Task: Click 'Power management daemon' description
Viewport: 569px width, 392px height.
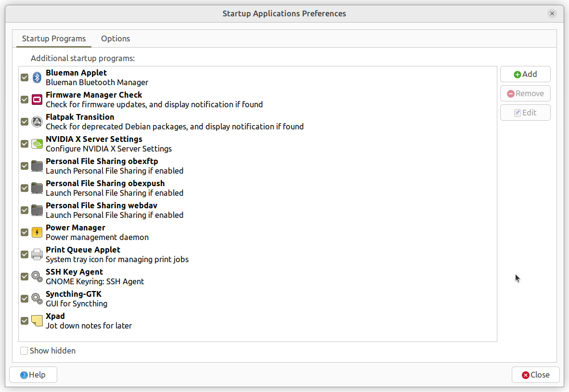Action: pyautogui.click(x=97, y=238)
